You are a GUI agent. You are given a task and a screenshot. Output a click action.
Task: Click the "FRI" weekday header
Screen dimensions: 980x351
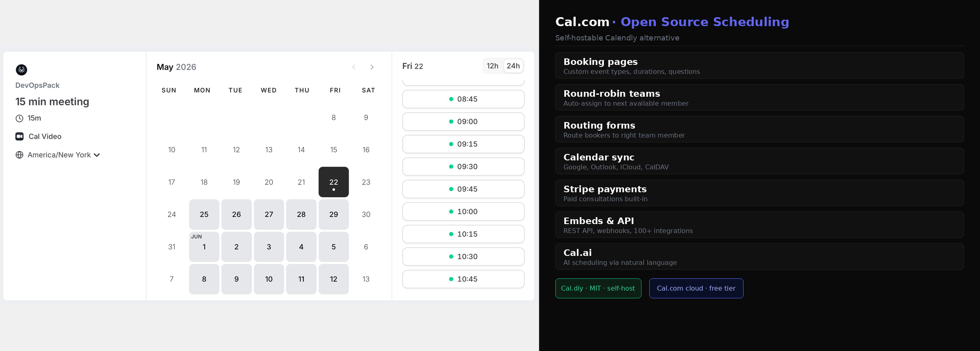pos(335,90)
